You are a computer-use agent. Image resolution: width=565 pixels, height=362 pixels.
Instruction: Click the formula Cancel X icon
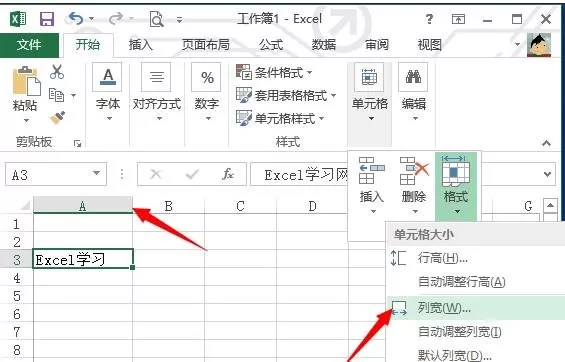155,175
